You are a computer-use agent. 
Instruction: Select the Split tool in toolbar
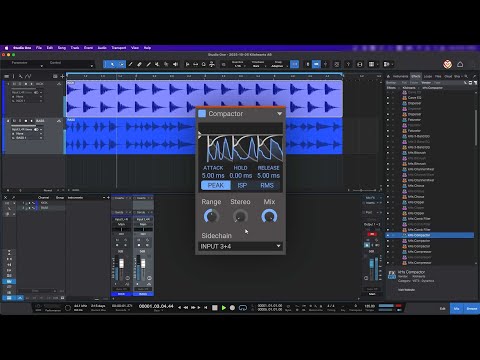[x=131, y=64]
